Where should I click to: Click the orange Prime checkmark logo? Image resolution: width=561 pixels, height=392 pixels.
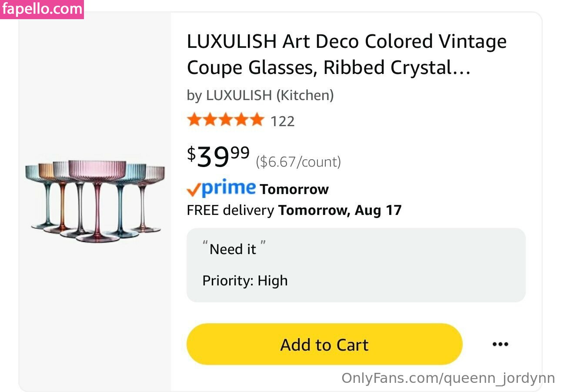(x=194, y=189)
